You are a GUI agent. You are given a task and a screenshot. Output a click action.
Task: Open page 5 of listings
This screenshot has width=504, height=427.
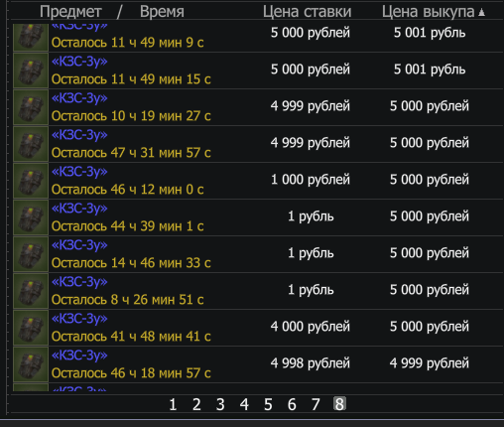pyautogui.click(x=268, y=404)
